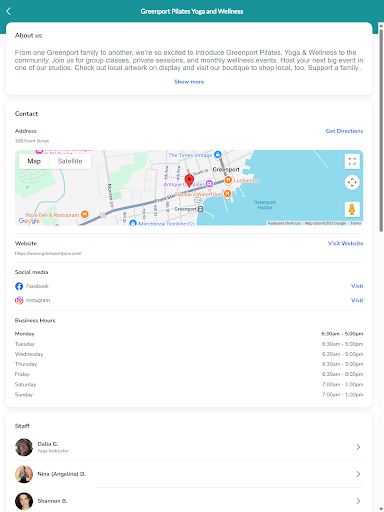
Task: Select The Times Vintage shop marker
Action: click(218, 154)
